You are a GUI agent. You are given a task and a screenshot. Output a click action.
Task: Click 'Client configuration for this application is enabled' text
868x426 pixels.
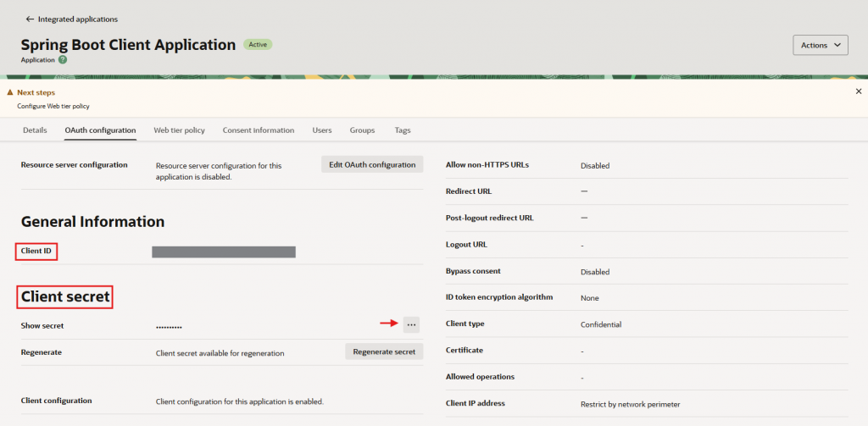pos(240,401)
